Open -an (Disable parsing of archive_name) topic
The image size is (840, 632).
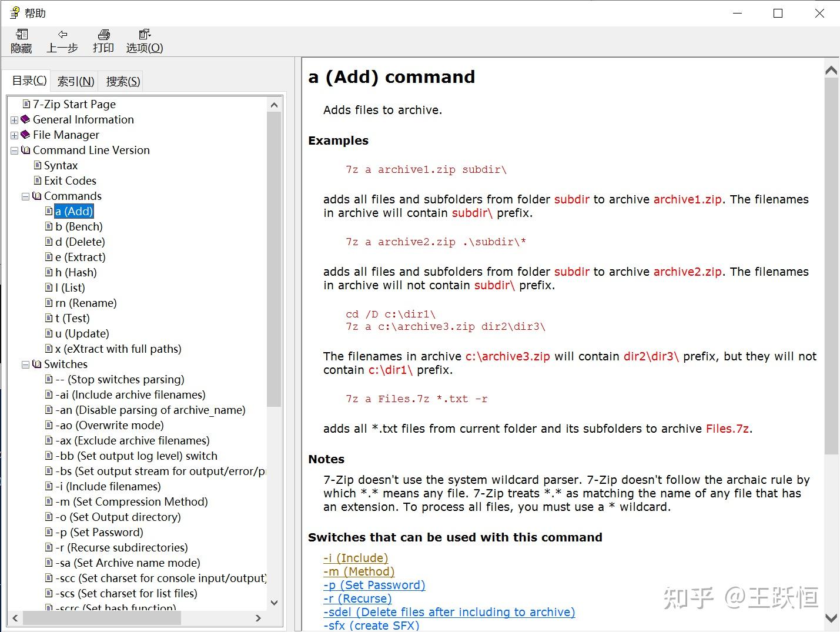(x=150, y=410)
